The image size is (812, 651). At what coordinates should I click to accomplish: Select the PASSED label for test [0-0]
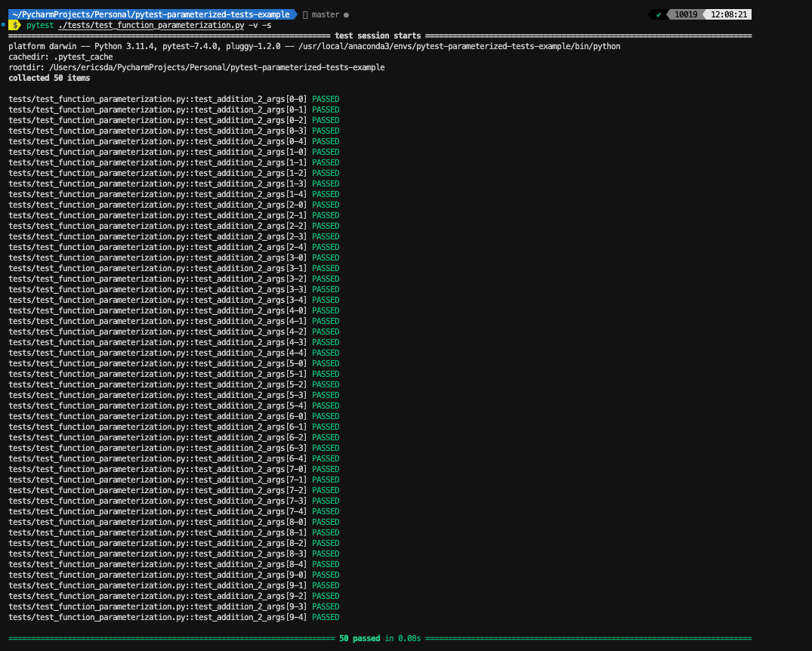coord(325,98)
